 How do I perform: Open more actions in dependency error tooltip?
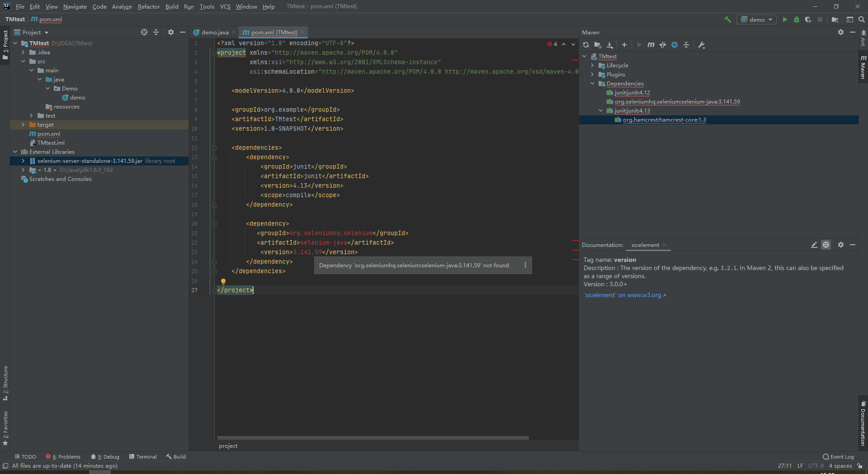tap(525, 265)
